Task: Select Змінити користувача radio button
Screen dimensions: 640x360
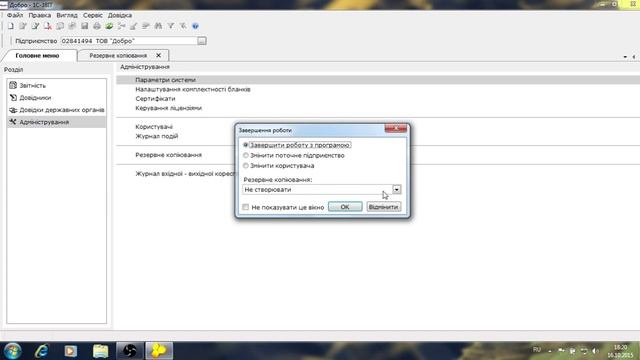Action: pyautogui.click(x=246, y=166)
